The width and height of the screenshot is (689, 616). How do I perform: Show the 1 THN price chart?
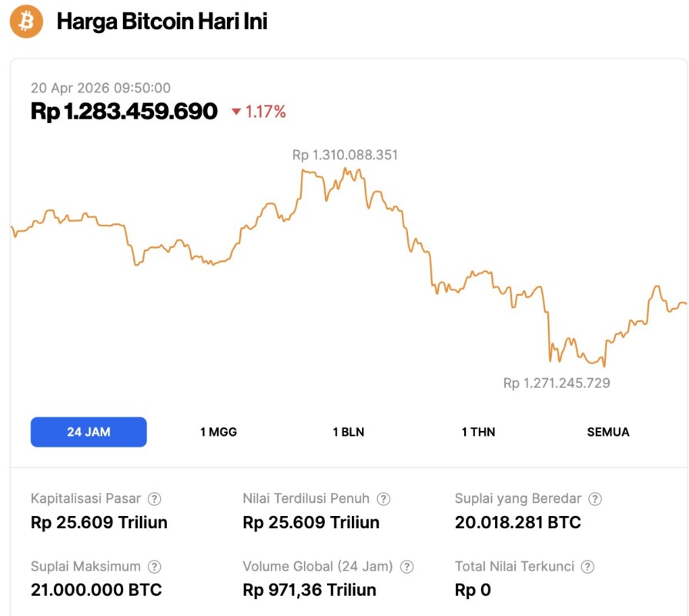pos(478,432)
